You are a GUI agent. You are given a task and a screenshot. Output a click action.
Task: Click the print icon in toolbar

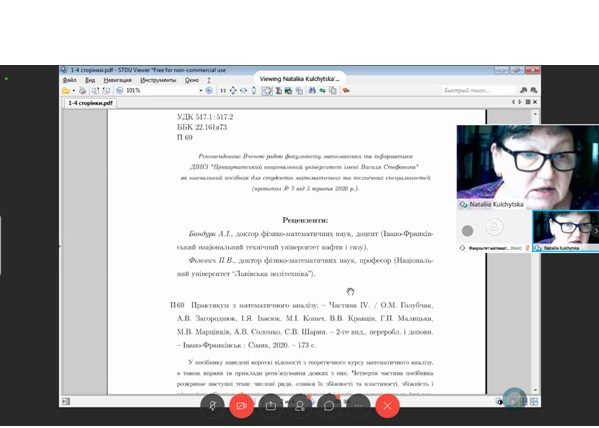point(83,91)
